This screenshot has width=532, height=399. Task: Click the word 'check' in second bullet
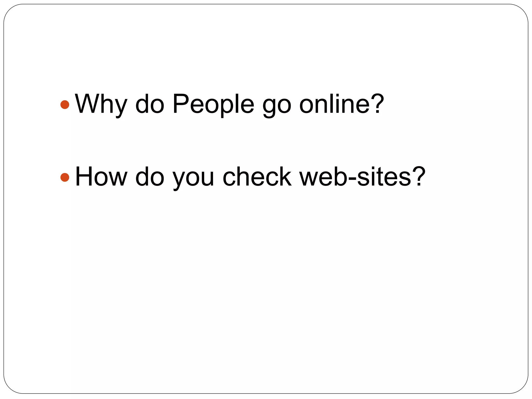pyautogui.click(x=257, y=176)
